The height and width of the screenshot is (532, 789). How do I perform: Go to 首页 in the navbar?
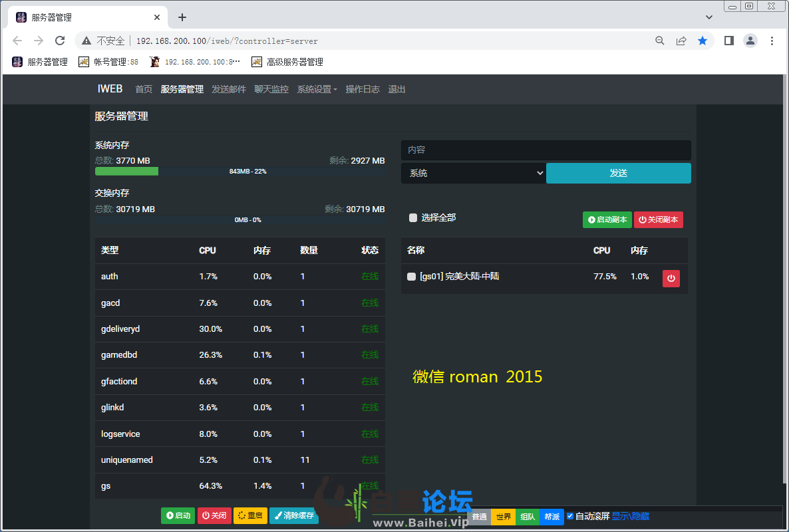[x=144, y=90]
